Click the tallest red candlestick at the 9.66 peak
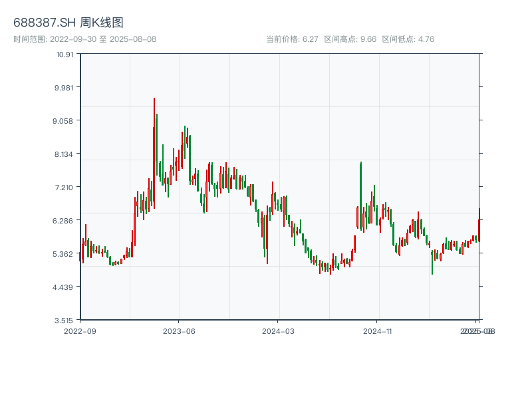The width and height of the screenshot is (532, 399). 154,153
